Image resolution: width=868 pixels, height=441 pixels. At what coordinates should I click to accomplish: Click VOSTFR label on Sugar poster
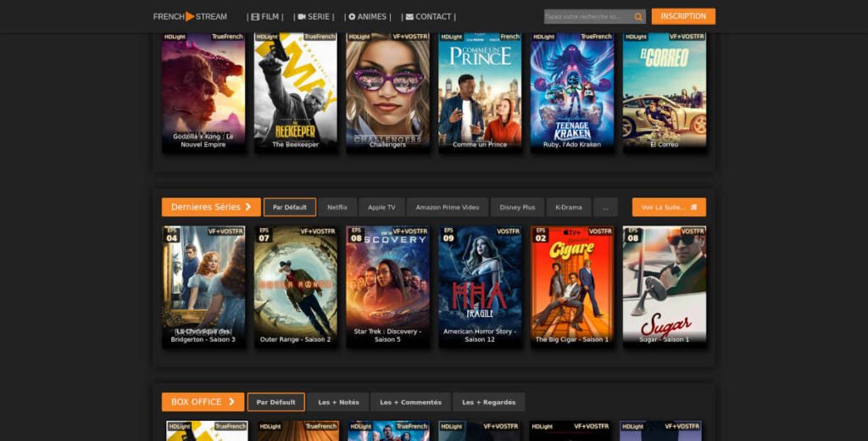tap(693, 231)
